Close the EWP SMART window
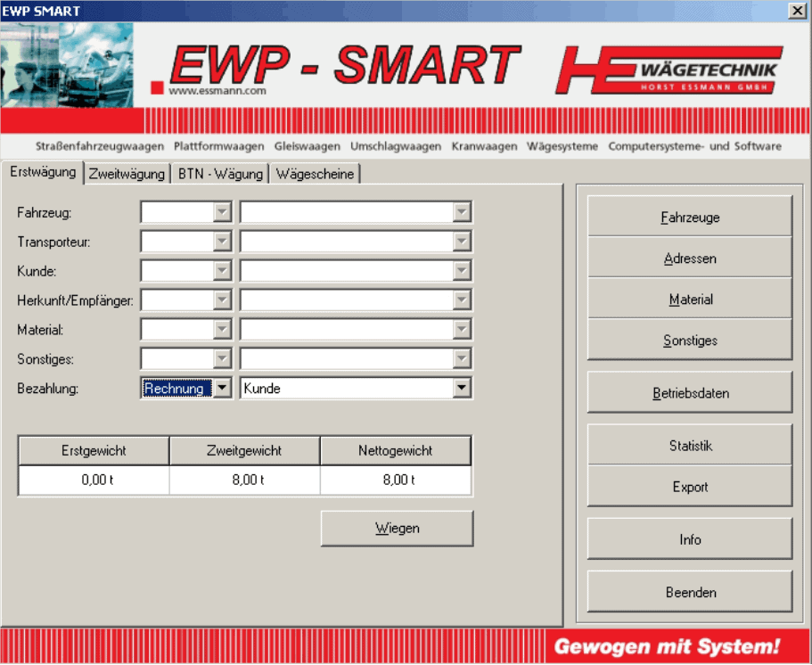This screenshot has width=812, height=665. (797, 11)
